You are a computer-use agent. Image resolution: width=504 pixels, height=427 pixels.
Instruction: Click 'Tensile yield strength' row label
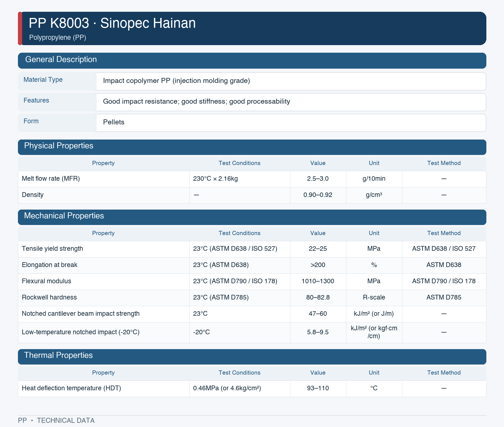[x=52, y=249]
